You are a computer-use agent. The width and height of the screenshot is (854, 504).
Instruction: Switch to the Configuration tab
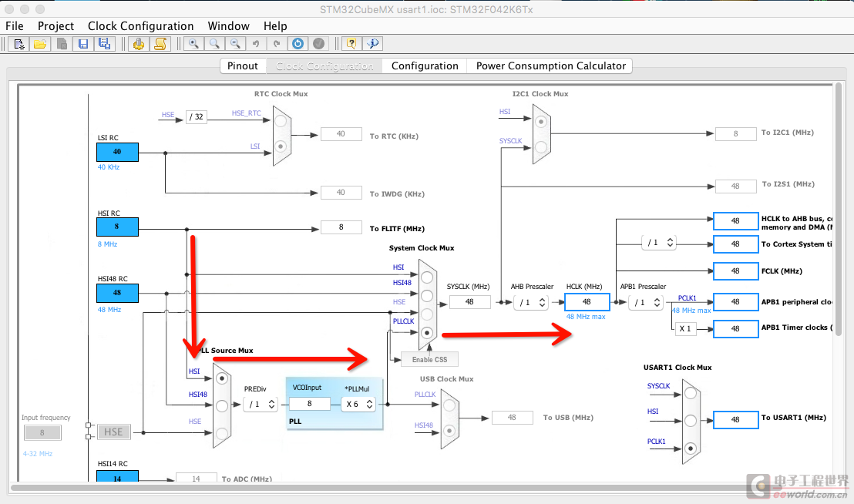tap(425, 66)
